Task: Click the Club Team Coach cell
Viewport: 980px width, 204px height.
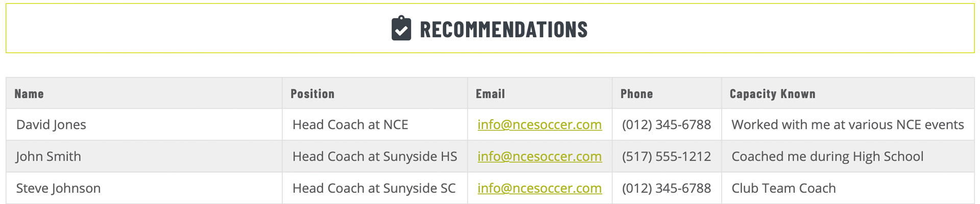Action: click(848, 188)
